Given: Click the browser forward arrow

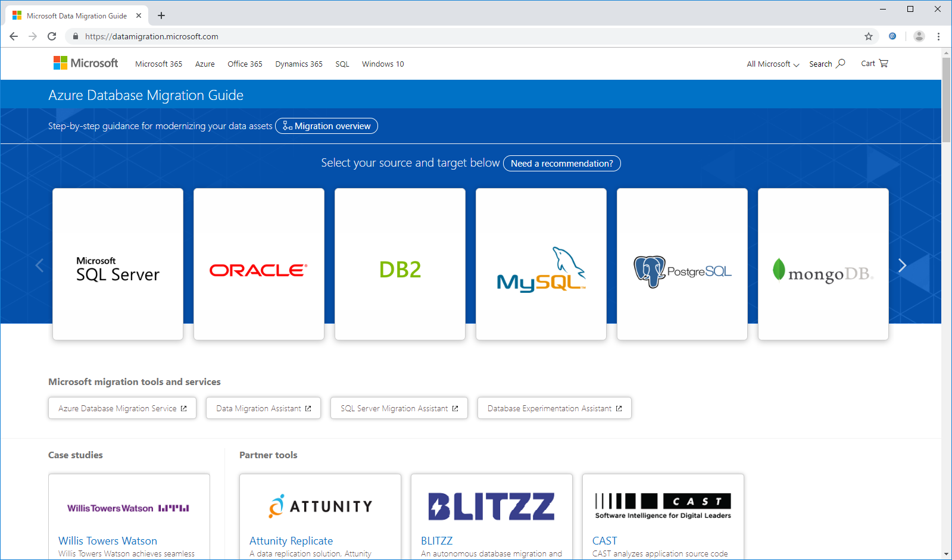Looking at the screenshot, I should tap(33, 36).
